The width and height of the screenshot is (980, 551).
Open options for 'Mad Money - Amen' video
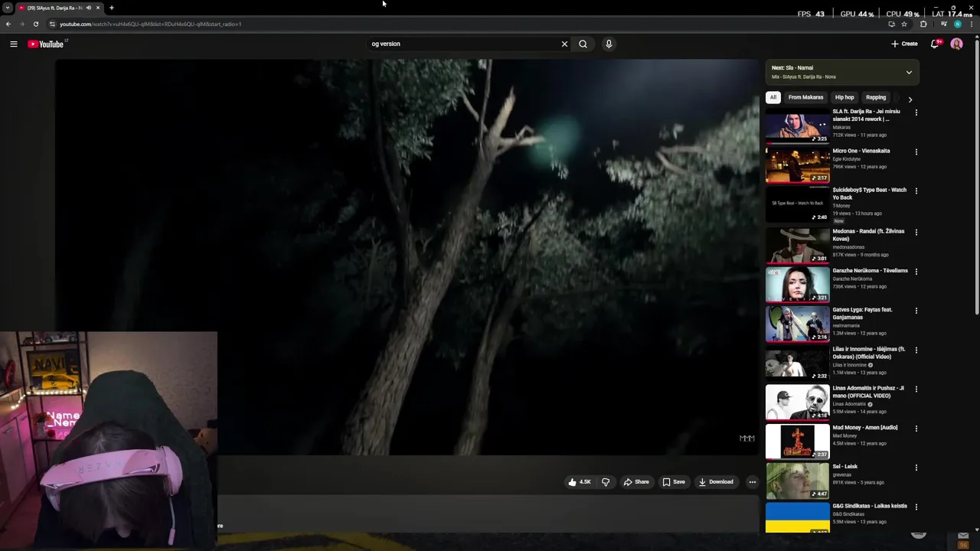pos(916,428)
